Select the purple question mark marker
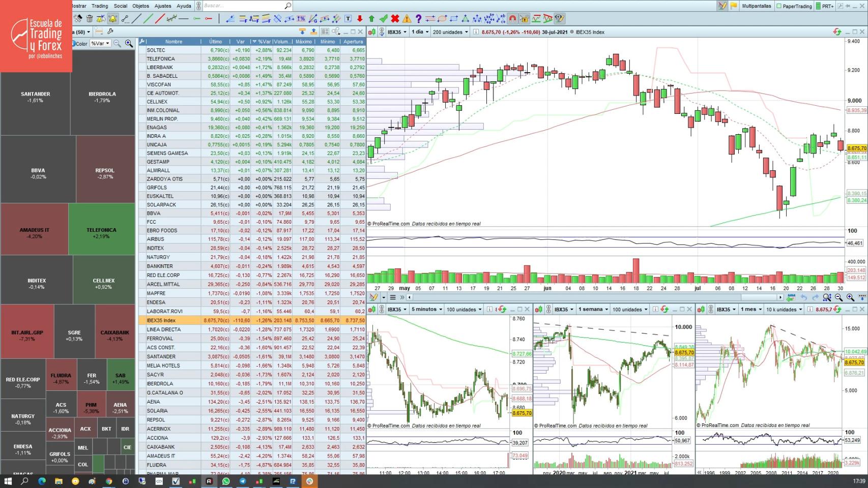Viewport: 868px width, 488px height. [418, 19]
